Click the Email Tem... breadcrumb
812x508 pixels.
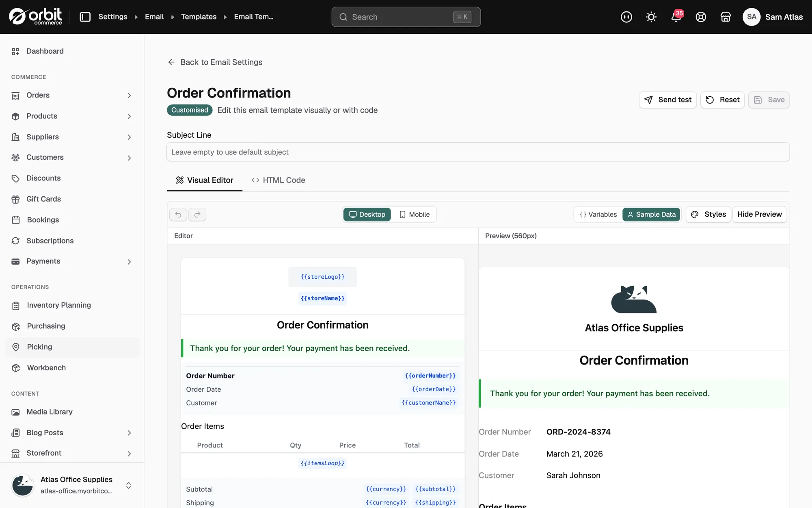tap(254, 17)
